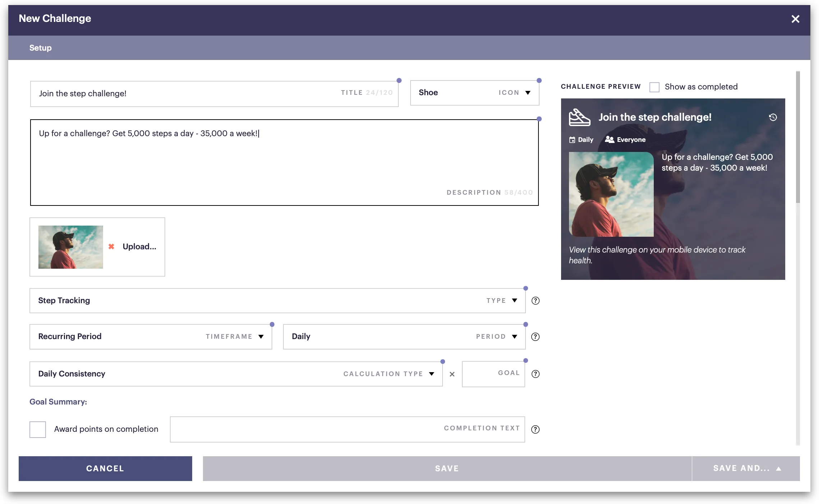The height and width of the screenshot is (504, 819).
Task: Open help for Period field
Action: pos(535,337)
